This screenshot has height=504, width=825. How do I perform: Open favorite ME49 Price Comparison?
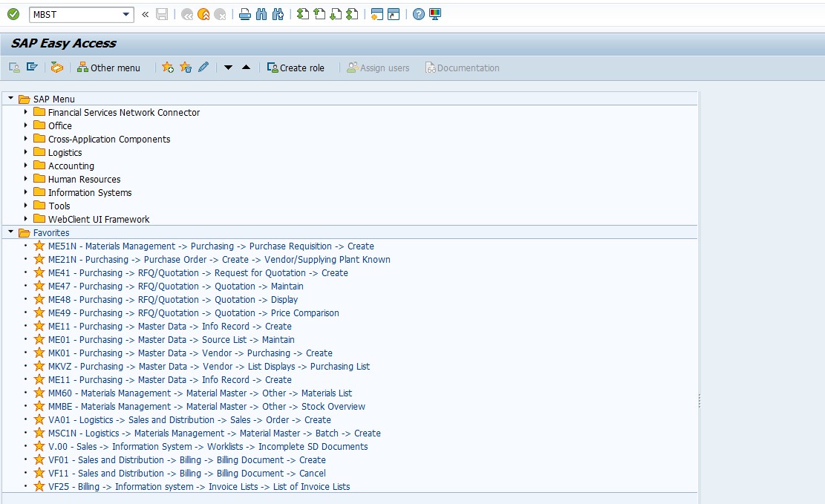click(194, 313)
